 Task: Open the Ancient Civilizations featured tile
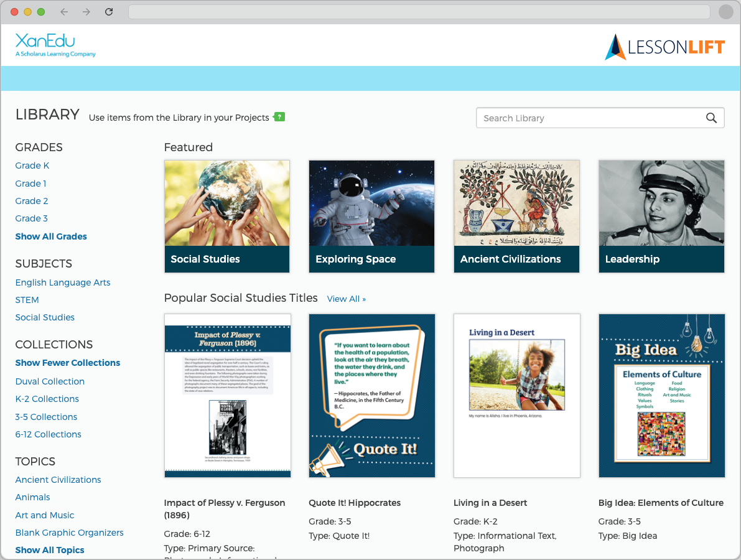pyautogui.click(x=516, y=216)
